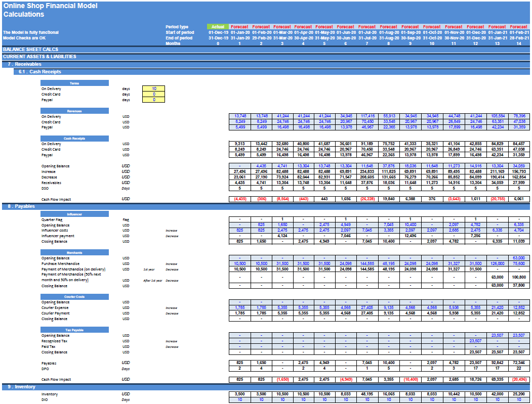Select the On Delivery days input showing 10
The width and height of the screenshot is (532, 404).
154,88
